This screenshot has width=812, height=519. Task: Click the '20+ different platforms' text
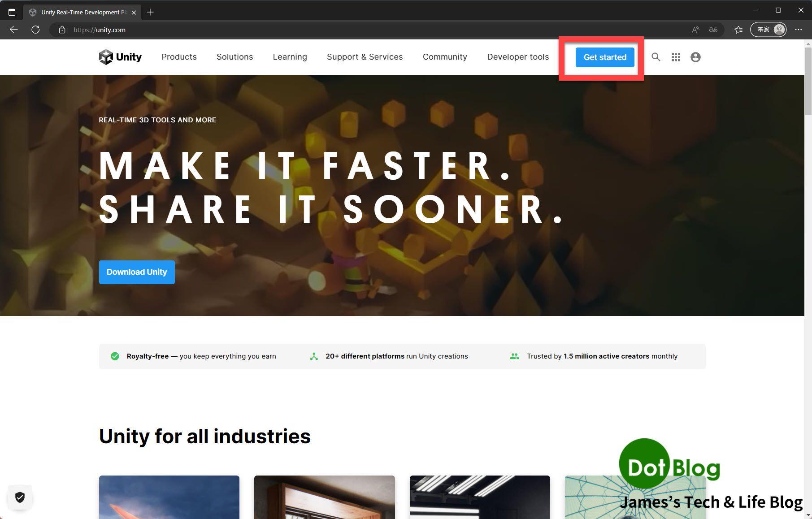tap(365, 356)
